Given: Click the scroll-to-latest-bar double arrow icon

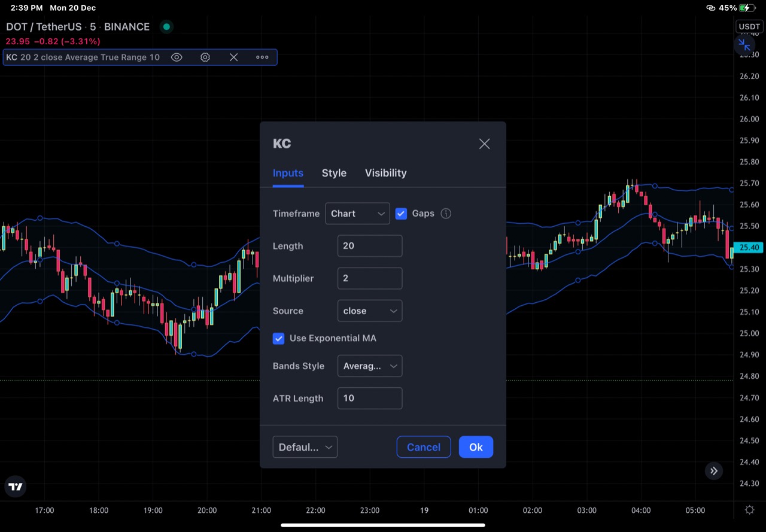Looking at the screenshot, I should coord(713,471).
